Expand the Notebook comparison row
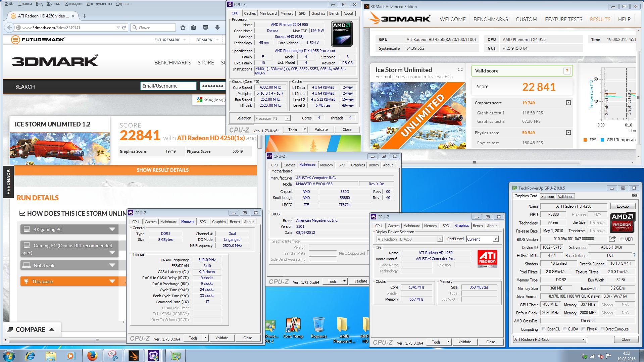644x362 pixels. tap(69, 265)
